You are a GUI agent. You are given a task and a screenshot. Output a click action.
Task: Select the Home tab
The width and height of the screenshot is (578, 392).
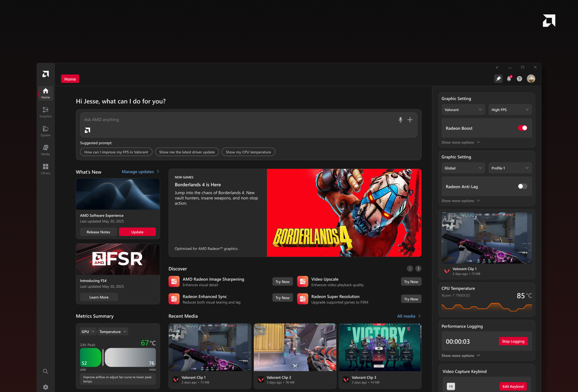click(70, 79)
